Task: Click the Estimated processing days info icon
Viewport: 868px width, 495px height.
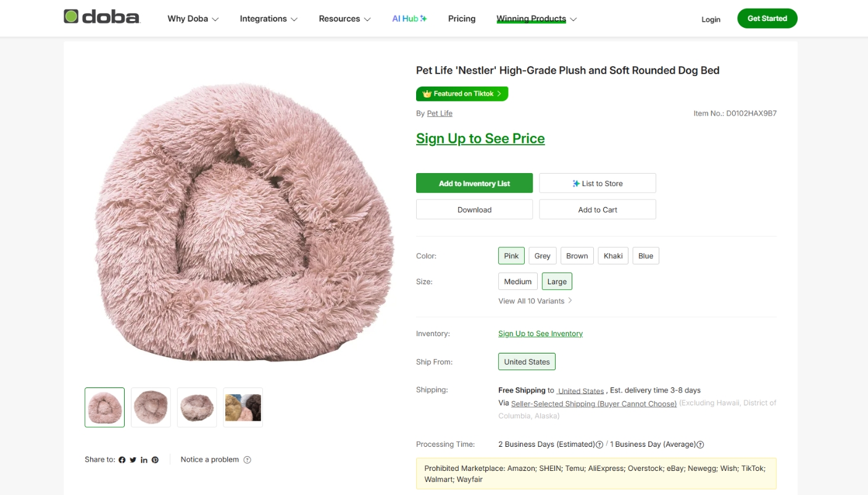Action: tap(599, 444)
